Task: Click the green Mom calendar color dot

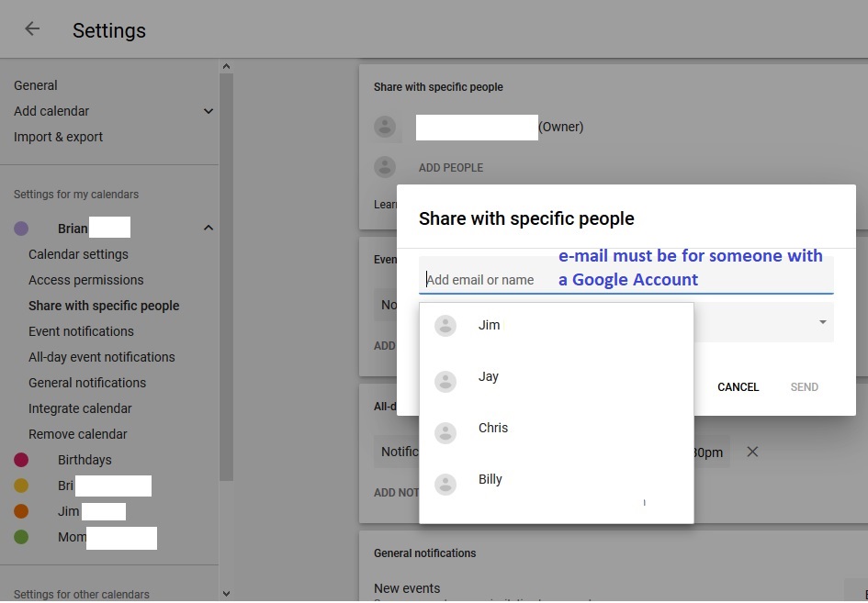Action: (x=21, y=537)
